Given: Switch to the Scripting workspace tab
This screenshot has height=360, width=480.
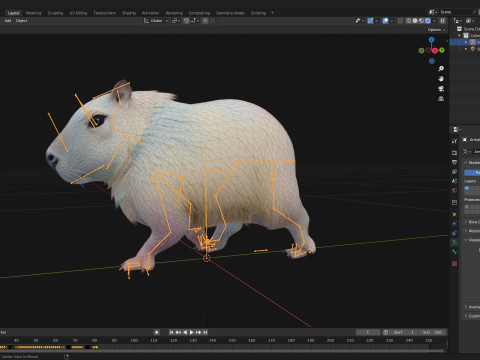Looking at the screenshot, I should [258, 13].
